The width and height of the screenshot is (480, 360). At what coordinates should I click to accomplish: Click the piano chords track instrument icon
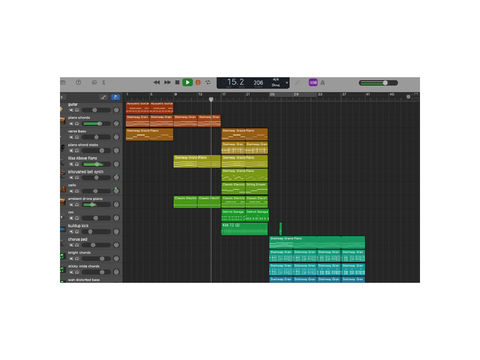coord(63,121)
